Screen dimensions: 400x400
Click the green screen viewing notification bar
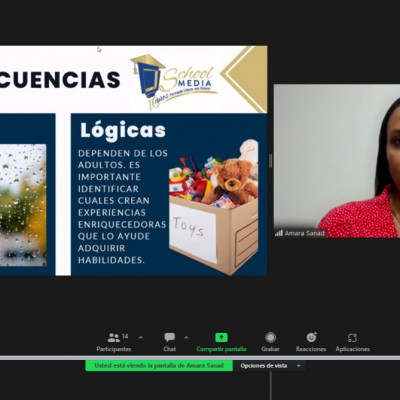tap(159, 366)
